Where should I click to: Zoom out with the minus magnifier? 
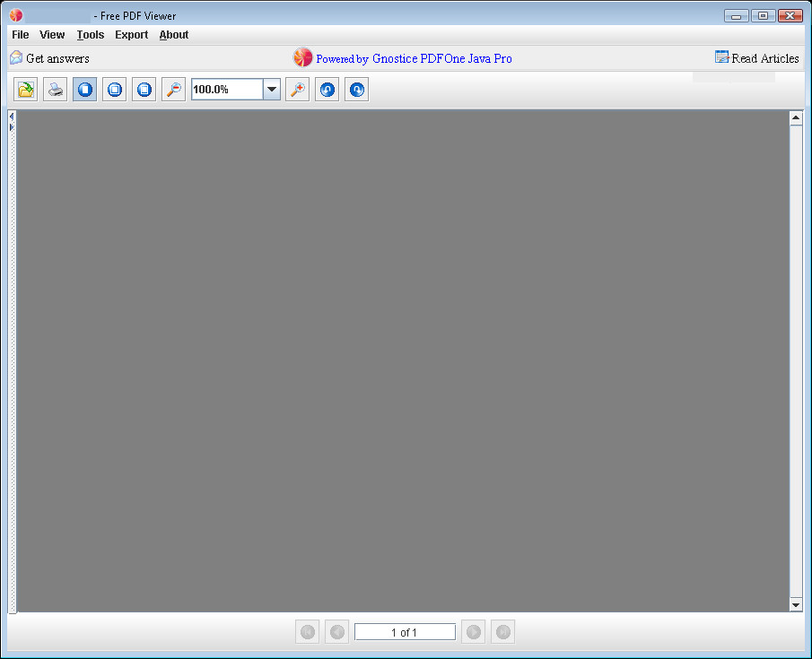(173, 90)
